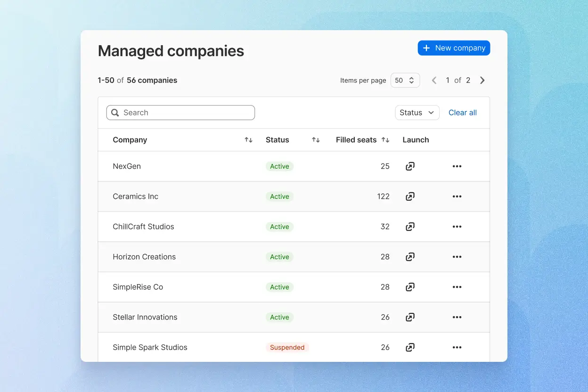Viewport: 588px width, 392px height.
Task: Launch Ceramics Inc
Action: click(410, 196)
